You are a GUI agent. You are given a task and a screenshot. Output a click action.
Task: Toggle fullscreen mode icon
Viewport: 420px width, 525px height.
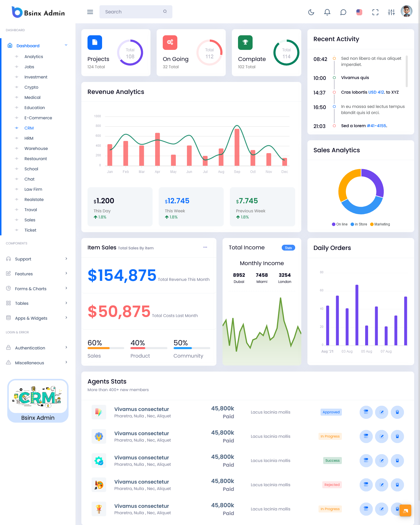375,12
